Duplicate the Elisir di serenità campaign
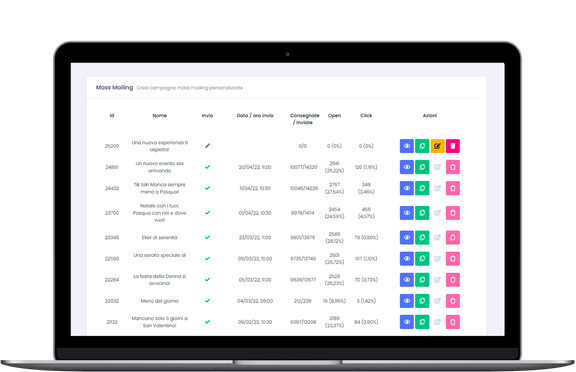This screenshot has height=372, width=576. [422, 238]
